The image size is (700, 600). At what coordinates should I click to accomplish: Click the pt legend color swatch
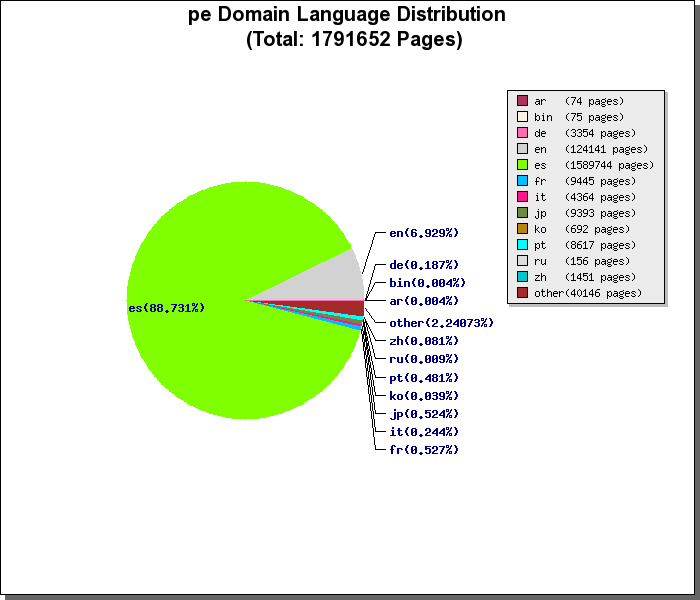point(522,245)
